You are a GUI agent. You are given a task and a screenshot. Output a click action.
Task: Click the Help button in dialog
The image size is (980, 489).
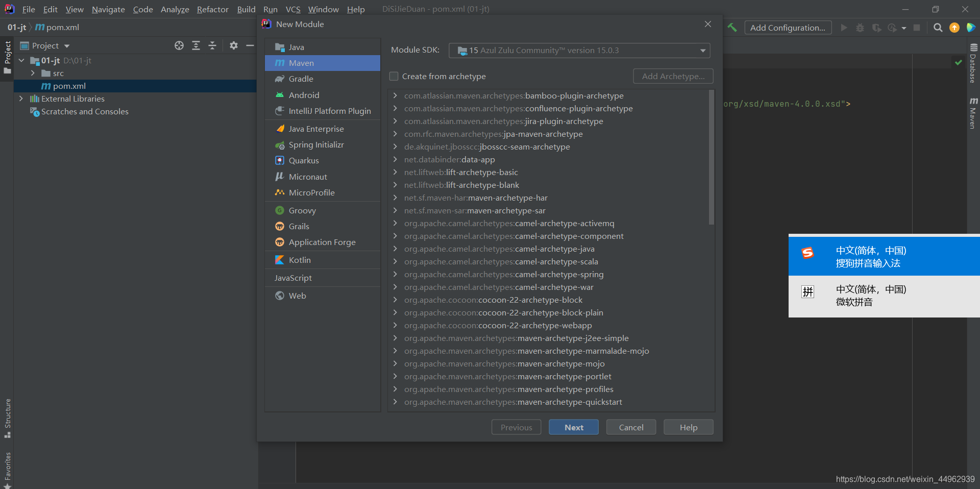[x=689, y=427]
